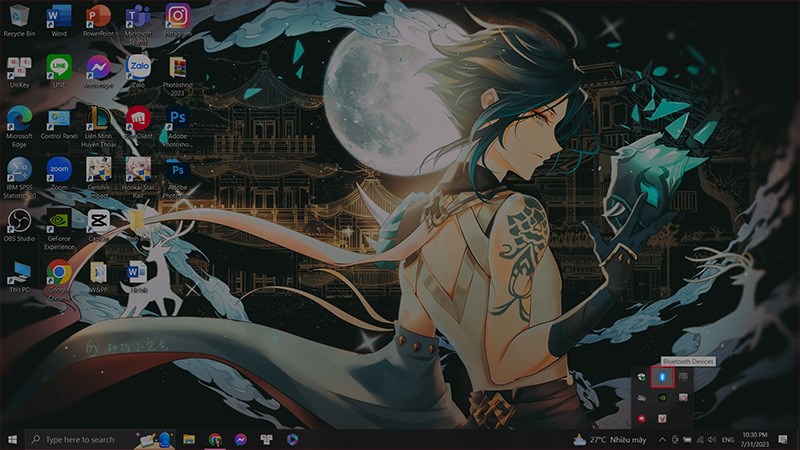Image resolution: width=800 pixels, height=450 pixels.
Task: Open the Recycle Bin desktop icon
Action: tap(19, 21)
